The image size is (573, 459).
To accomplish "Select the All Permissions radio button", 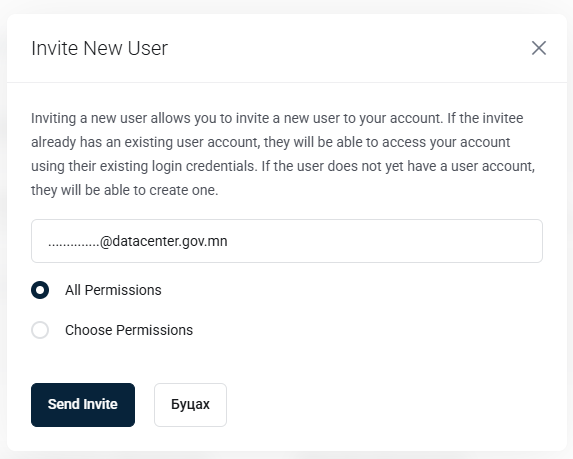I will pos(40,290).
